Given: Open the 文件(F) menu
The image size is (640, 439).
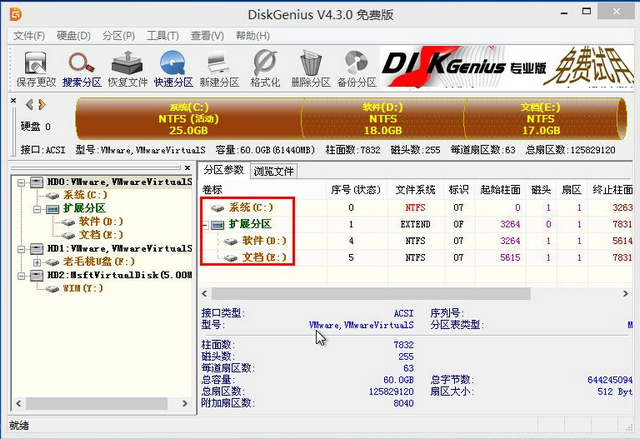Looking at the screenshot, I should [29, 36].
